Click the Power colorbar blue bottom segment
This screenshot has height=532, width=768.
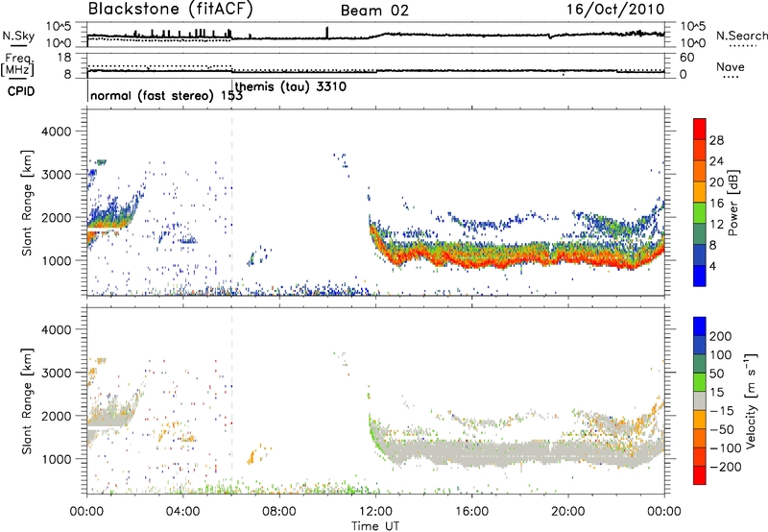point(700,276)
